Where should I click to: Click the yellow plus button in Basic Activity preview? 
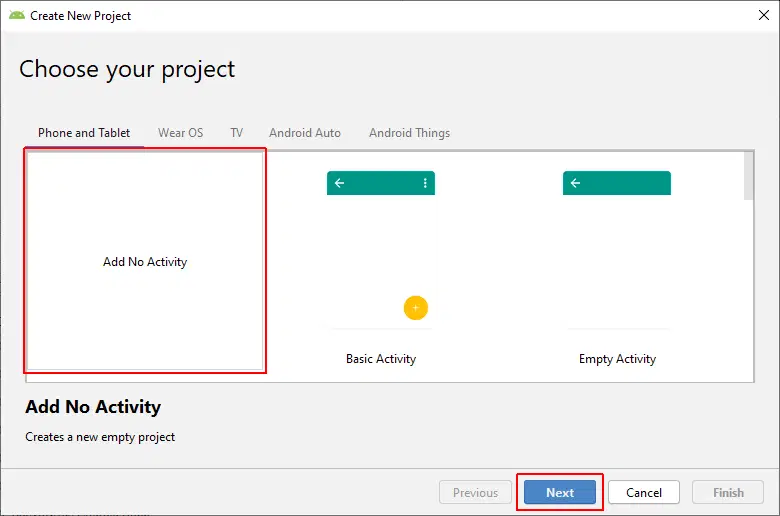click(x=416, y=308)
